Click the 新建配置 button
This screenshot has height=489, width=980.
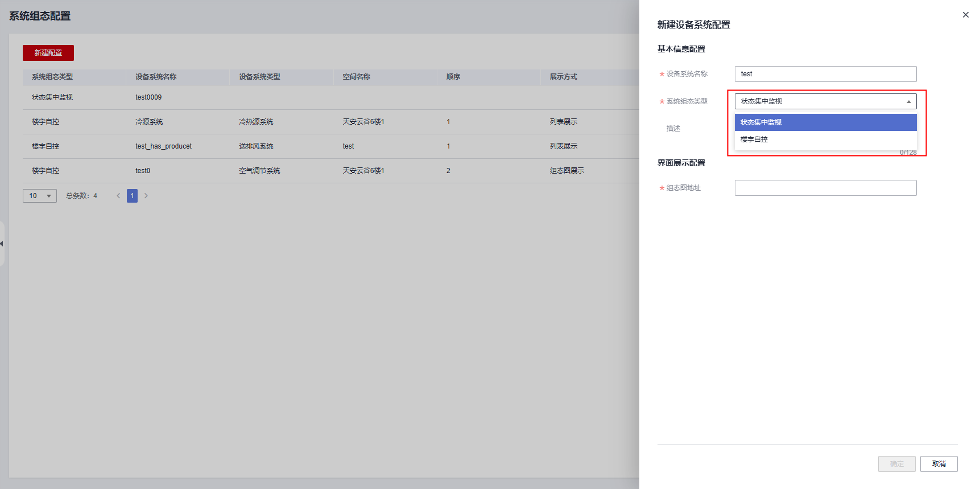(x=48, y=53)
